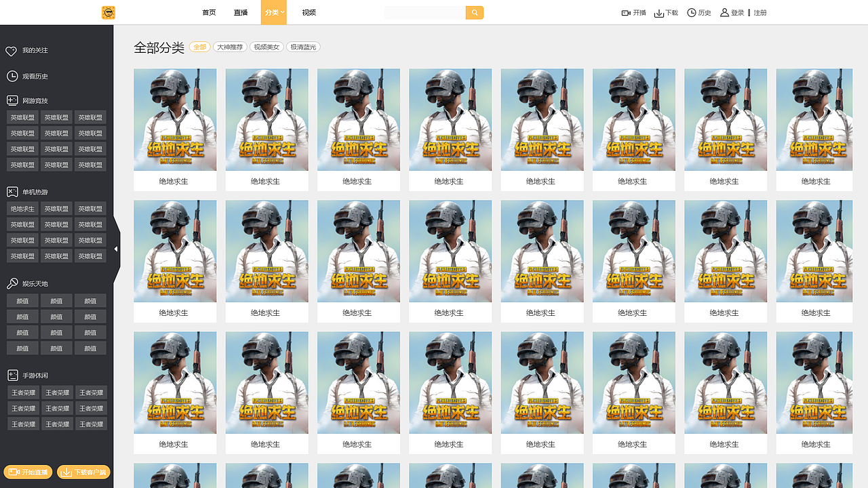Open 历史 clock icon in header
This screenshot has width=868, height=488.
pos(692,13)
